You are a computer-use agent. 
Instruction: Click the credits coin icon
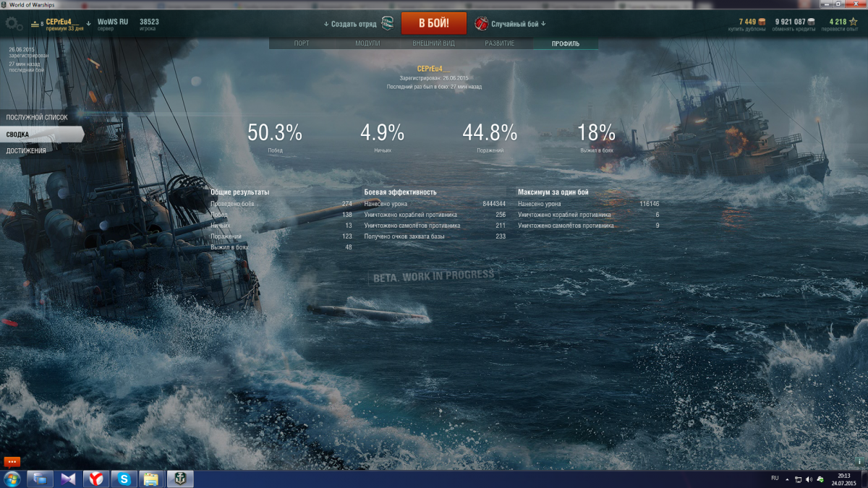tap(812, 22)
